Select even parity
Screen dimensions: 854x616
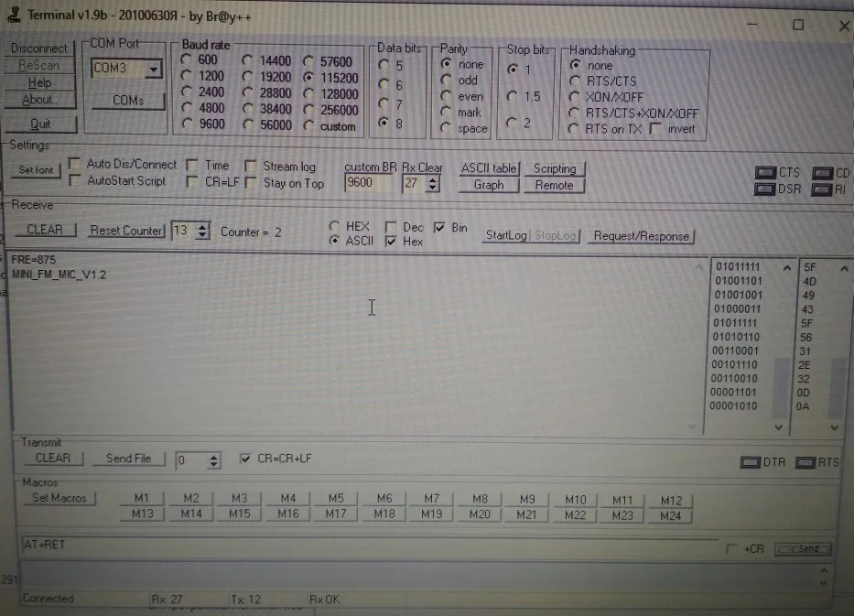point(446,96)
